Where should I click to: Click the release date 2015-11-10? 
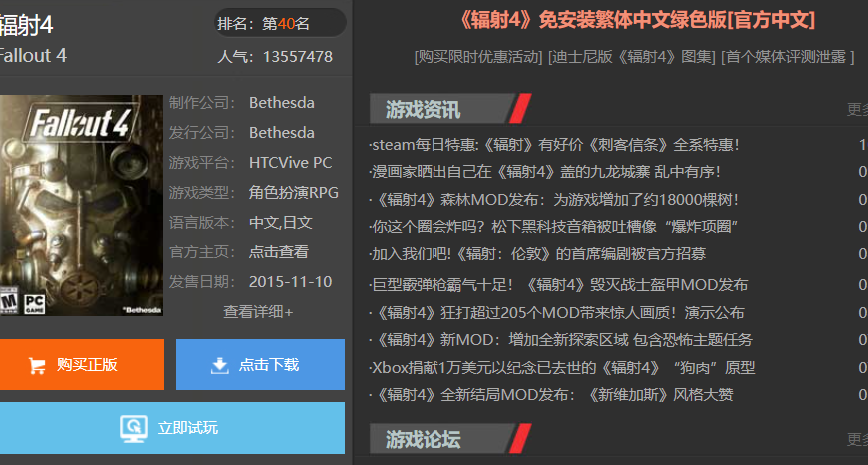290,282
